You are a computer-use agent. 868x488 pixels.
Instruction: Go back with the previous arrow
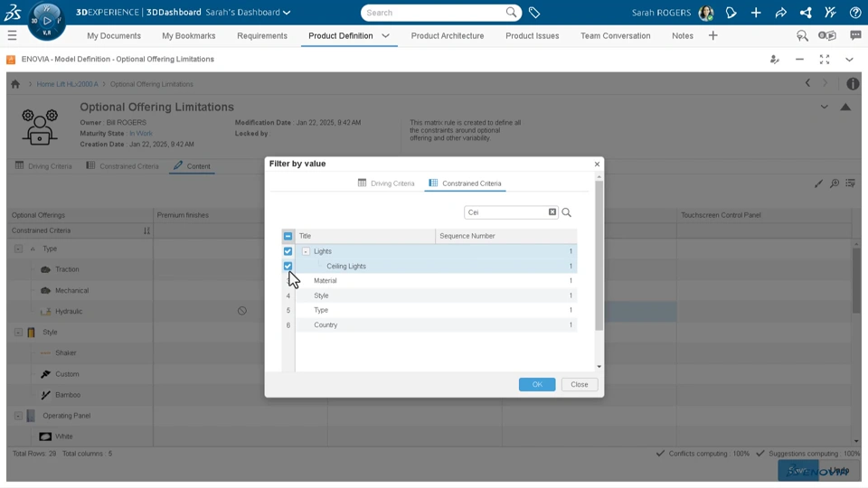click(807, 83)
